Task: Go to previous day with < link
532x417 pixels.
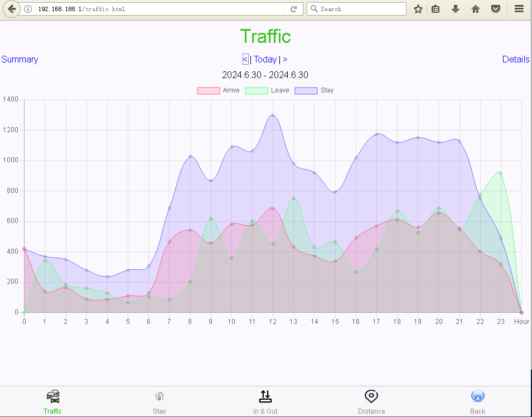Action: pos(245,60)
